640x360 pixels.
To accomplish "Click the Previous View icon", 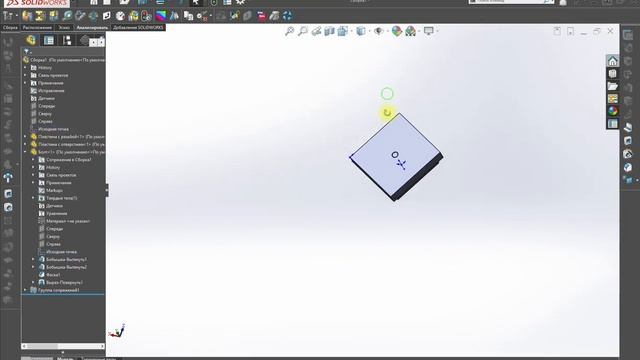I will pos(316,31).
